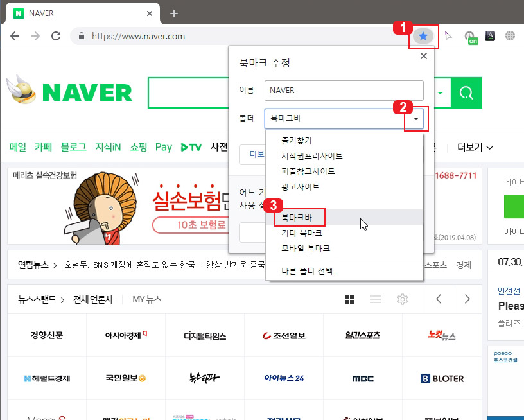This screenshot has height=420, width=524.
Task: Click the BLOTER publisher logo
Action: pyautogui.click(x=442, y=378)
